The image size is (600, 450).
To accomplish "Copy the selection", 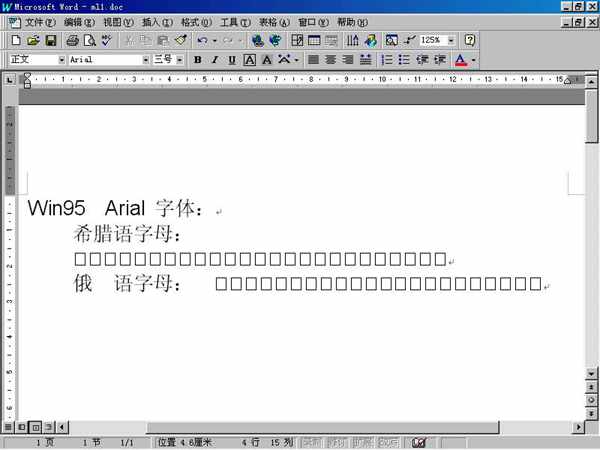I will pyautogui.click(x=146, y=40).
